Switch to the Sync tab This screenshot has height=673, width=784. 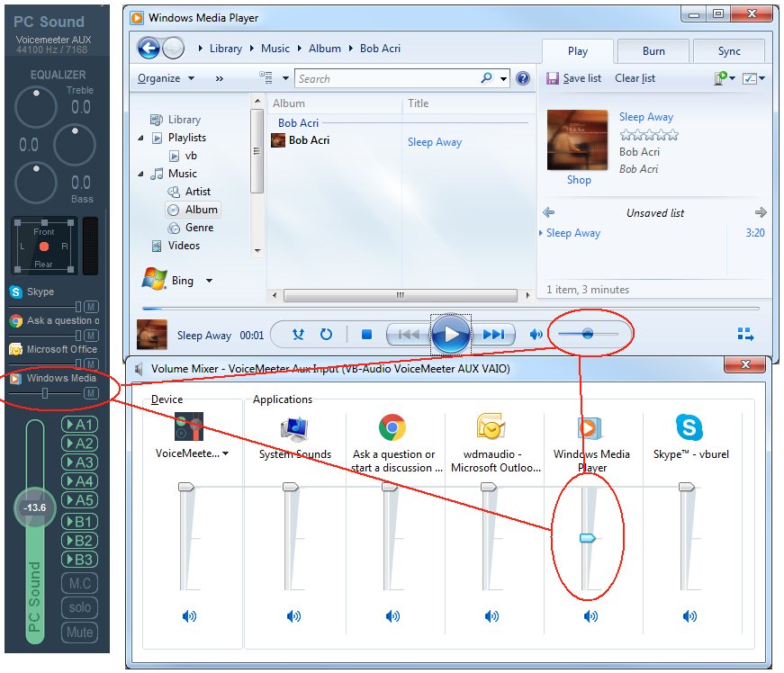click(x=729, y=50)
